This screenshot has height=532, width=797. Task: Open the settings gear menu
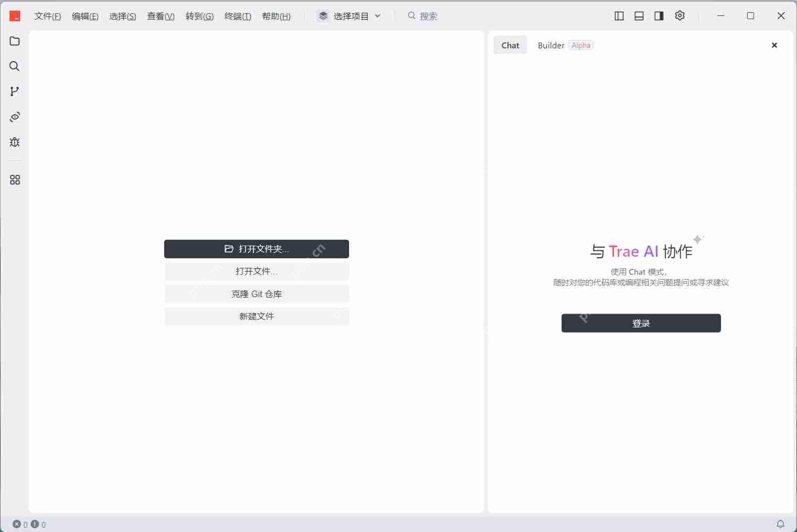[x=680, y=15]
